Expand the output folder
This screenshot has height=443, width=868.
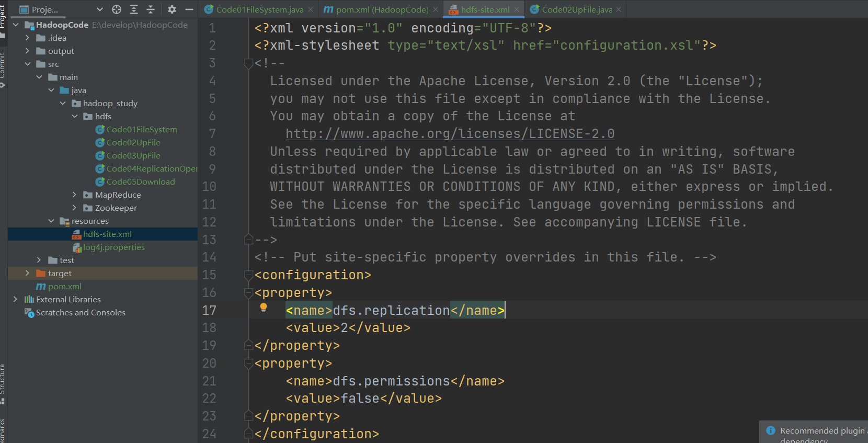point(27,51)
